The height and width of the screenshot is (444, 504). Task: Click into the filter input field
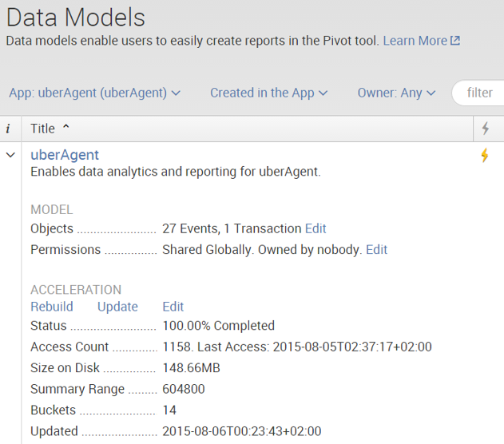click(478, 93)
